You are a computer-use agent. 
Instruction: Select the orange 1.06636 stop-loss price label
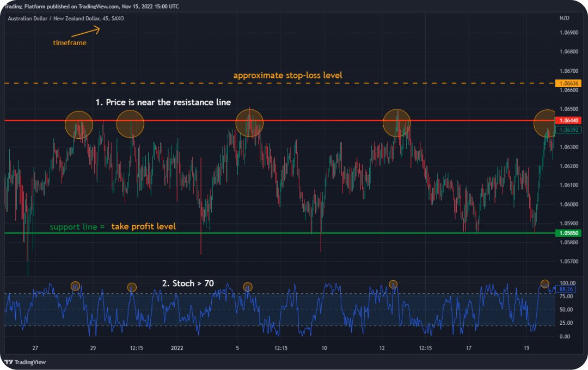coord(568,83)
